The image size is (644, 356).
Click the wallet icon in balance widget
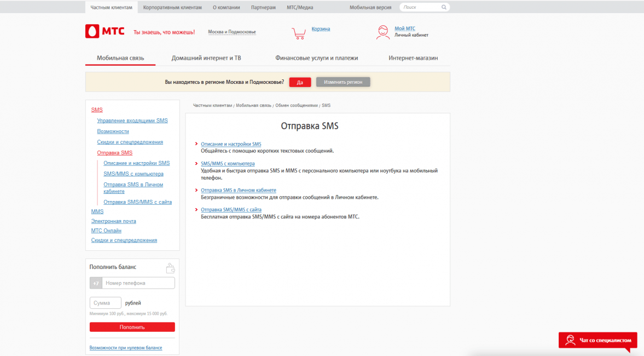[x=170, y=268]
